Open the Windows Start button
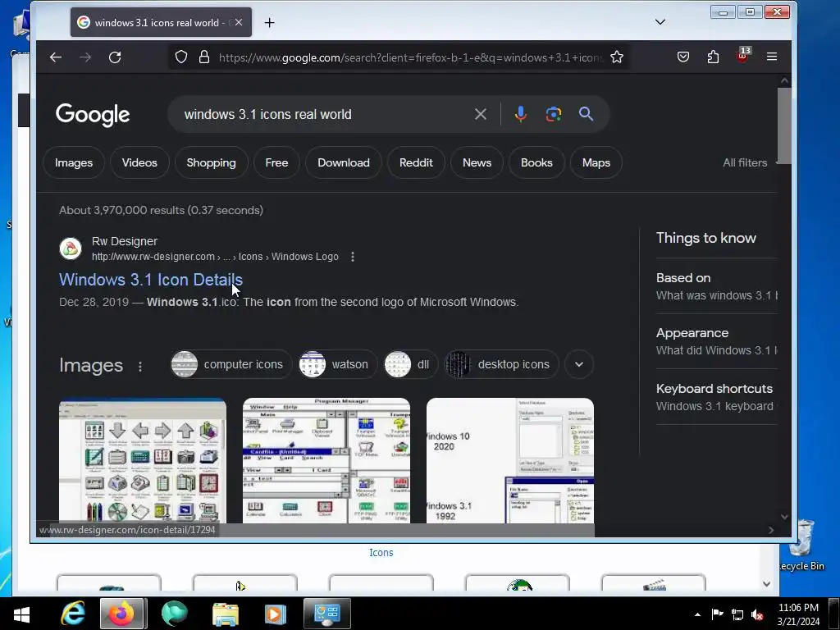This screenshot has width=840, height=630. click(21, 614)
